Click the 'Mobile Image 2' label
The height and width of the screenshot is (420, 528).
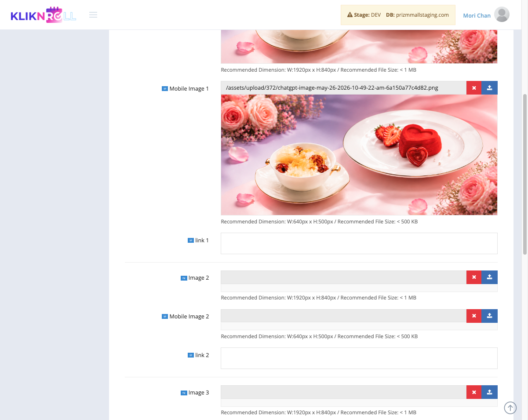[x=189, y=317]
